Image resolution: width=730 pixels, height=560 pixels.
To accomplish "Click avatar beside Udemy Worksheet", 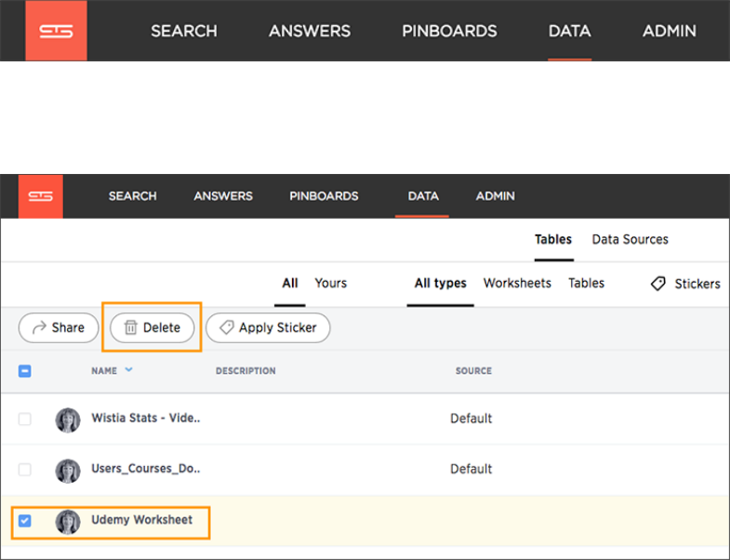I will [67, 521].
